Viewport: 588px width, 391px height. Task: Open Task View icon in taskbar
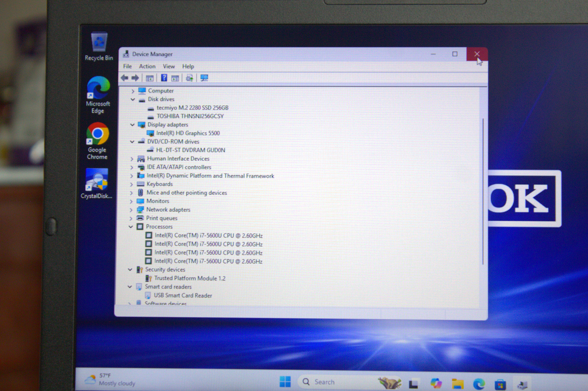point(413,384)
